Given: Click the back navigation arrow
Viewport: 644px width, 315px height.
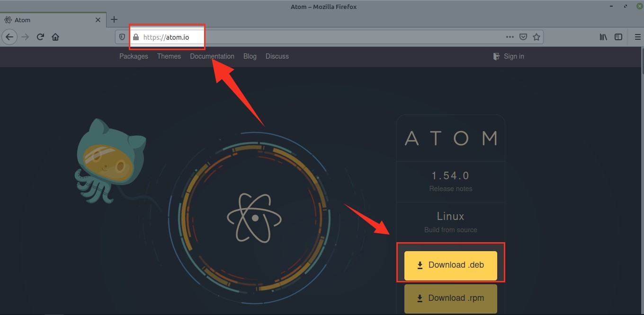Looking at the screenshot, I should coord(9,37).
